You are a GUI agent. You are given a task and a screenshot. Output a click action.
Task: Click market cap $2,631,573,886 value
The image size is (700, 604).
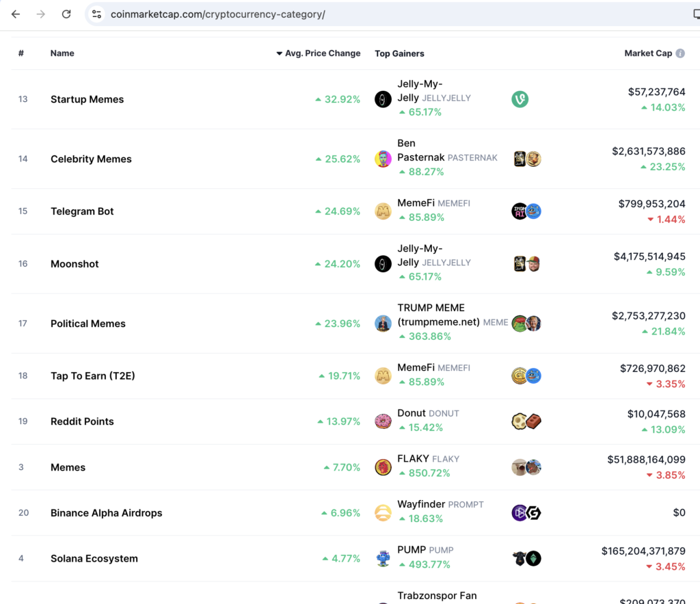click(648, 151)
